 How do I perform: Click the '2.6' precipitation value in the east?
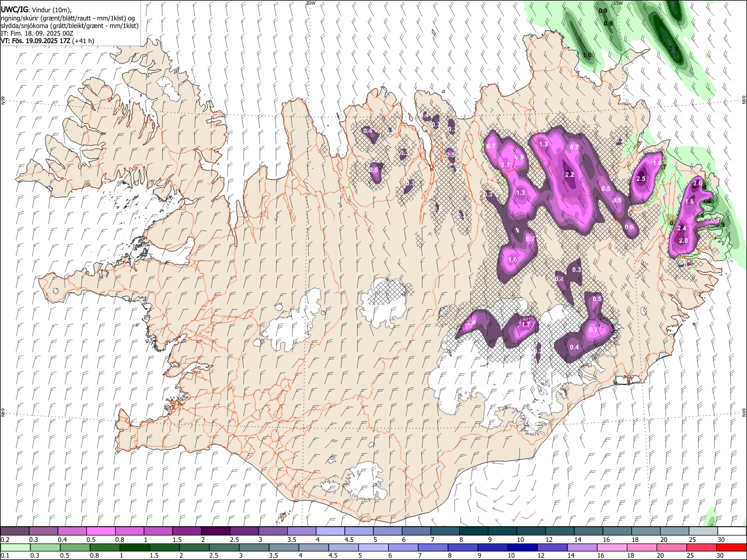pyautogui.click(x=697, y=184)
